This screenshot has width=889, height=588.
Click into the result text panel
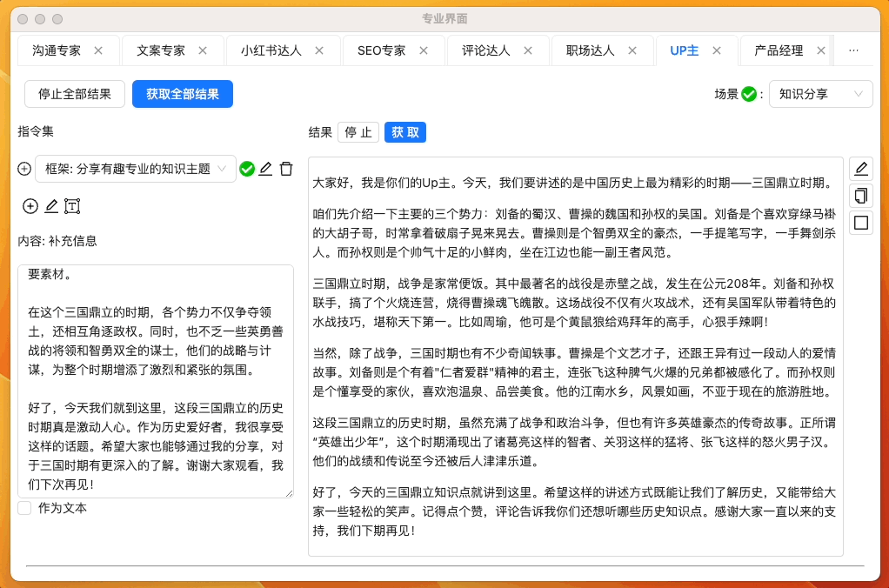click(576, 357)
